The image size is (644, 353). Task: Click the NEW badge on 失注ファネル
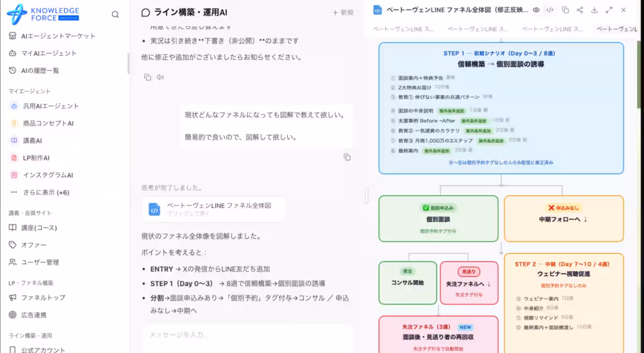(x=465, y=327)
